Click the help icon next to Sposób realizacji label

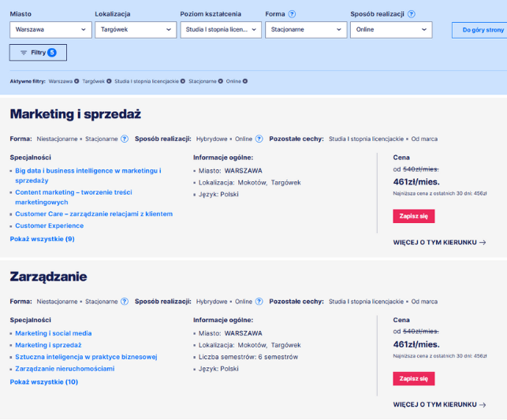(412, 14)
